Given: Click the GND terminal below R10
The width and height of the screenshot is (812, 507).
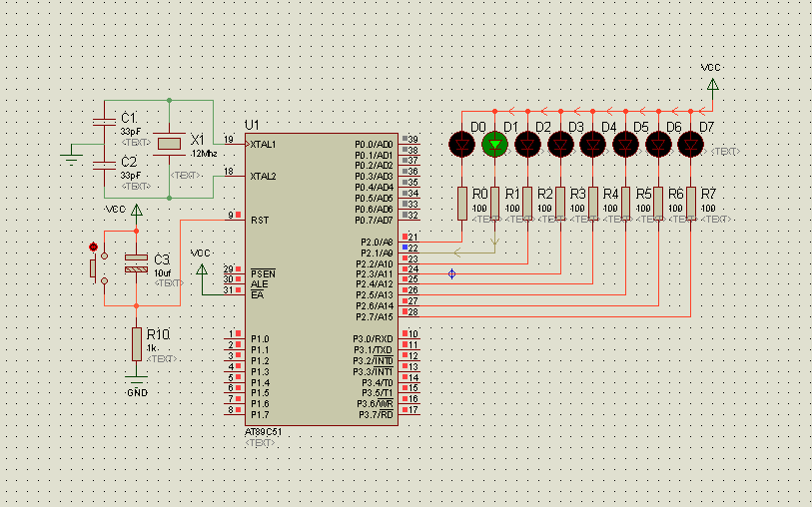Looking at the screenshot, I should tap(136, 380).
